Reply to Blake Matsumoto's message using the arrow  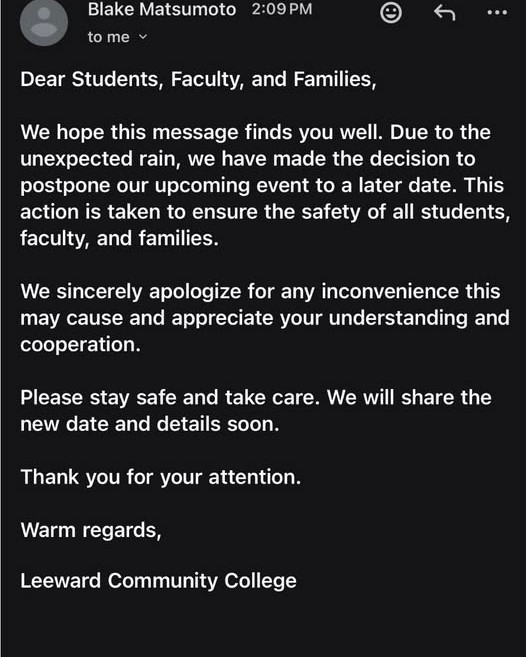click(x=444, y=13)
